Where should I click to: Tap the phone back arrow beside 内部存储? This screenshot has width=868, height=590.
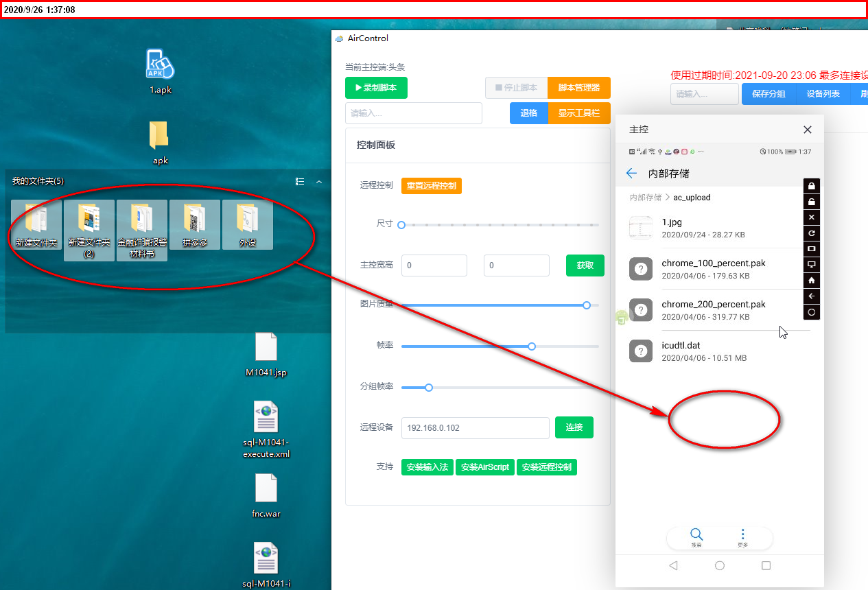point(632,174)
